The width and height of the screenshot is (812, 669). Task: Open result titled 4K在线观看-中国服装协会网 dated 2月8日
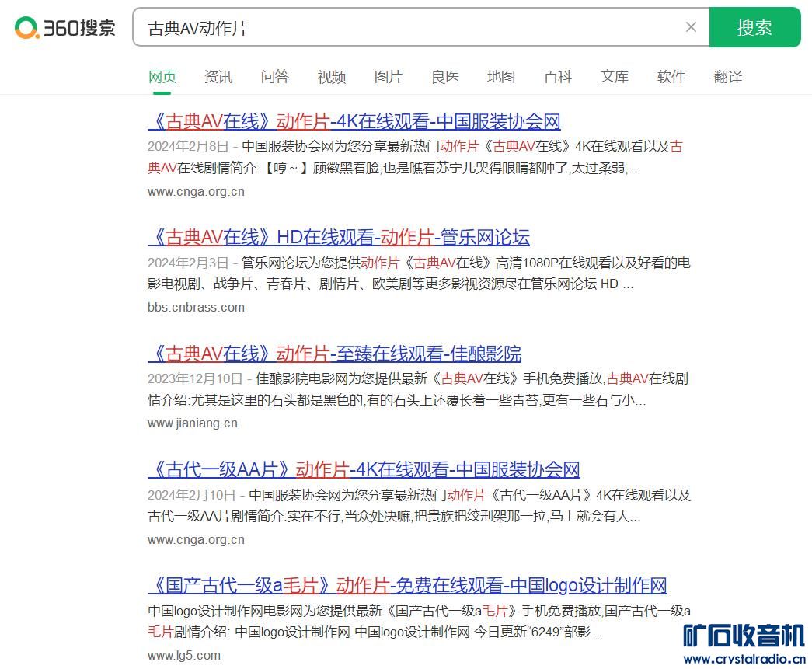(354, 122)
